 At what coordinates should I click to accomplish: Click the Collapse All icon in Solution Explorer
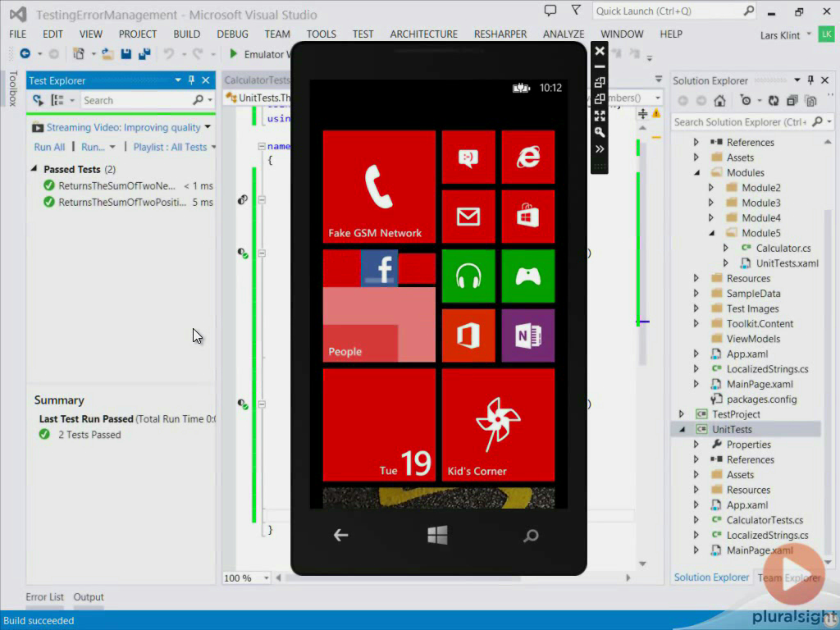792,100
